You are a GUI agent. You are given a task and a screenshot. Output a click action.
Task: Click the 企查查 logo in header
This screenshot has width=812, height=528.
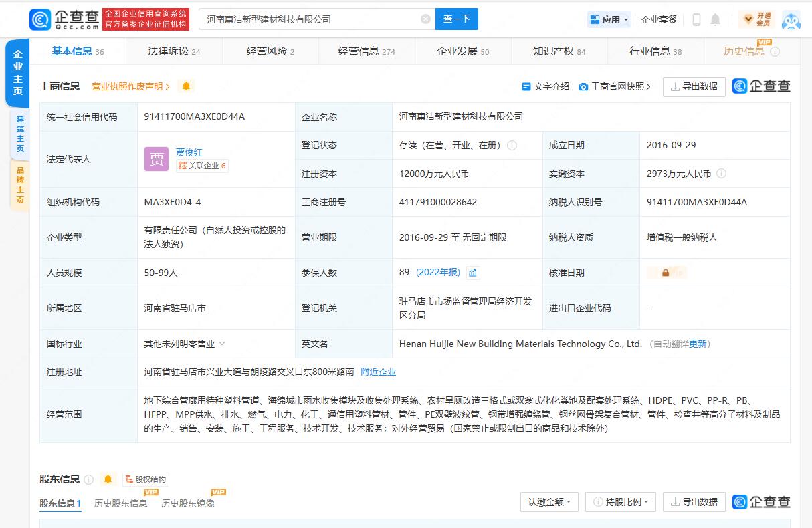pos(64,19)
